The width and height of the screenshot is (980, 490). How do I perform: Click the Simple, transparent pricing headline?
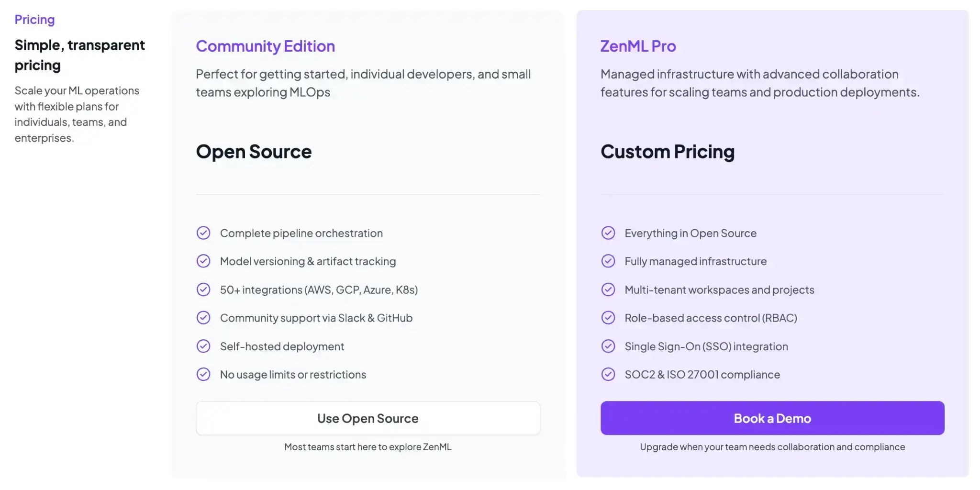pyautogui.click(x=79, y=55)
